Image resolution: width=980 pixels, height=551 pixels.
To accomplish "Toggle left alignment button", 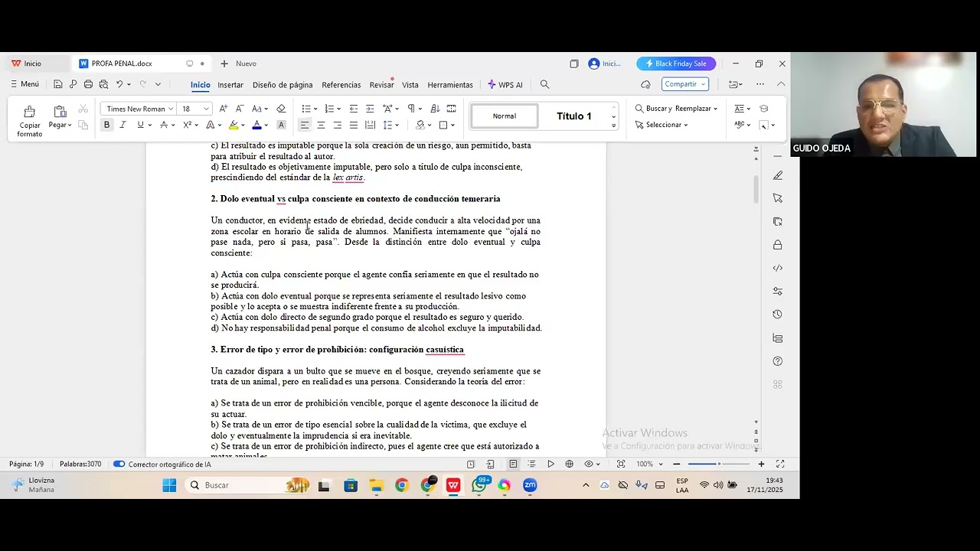I will [304, 125].
